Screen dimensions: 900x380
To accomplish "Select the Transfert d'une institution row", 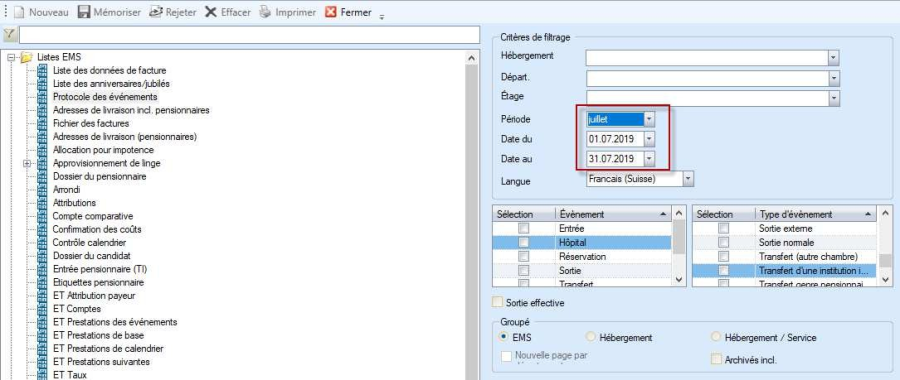I will coord(784,270).
